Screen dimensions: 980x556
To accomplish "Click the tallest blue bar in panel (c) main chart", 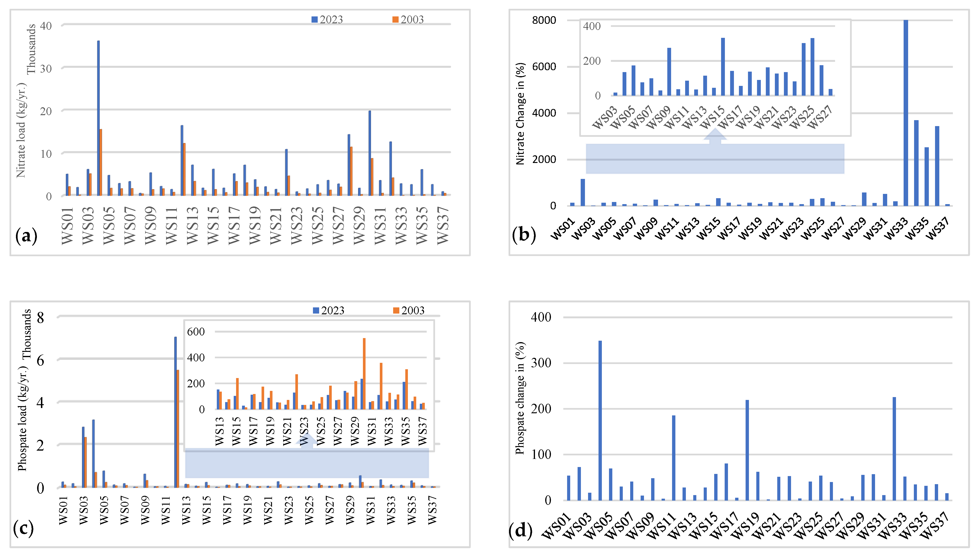I will [x=175, y=412].
